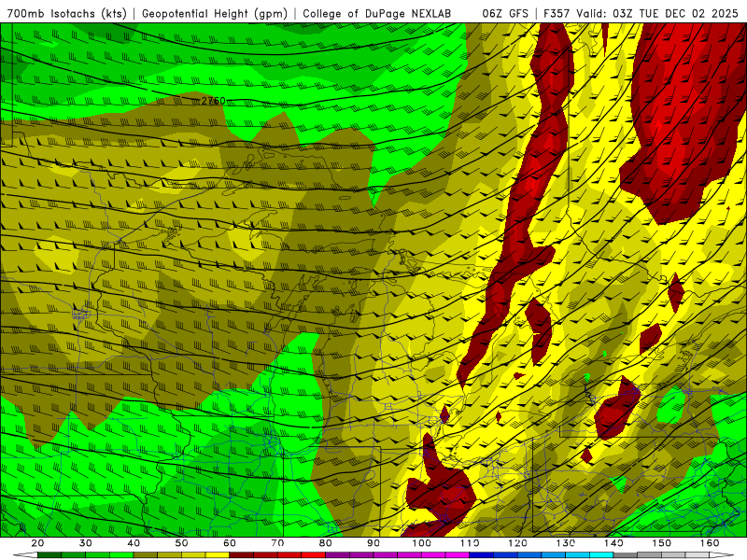
Task: Click the '60' value on the legend
Action: coord(230,543)
